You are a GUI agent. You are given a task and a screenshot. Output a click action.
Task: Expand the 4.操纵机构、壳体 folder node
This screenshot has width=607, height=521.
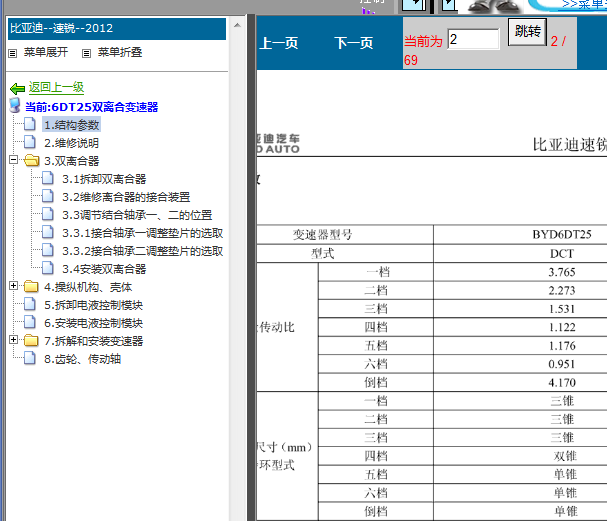pyautogui.click(x=14, y=286)
